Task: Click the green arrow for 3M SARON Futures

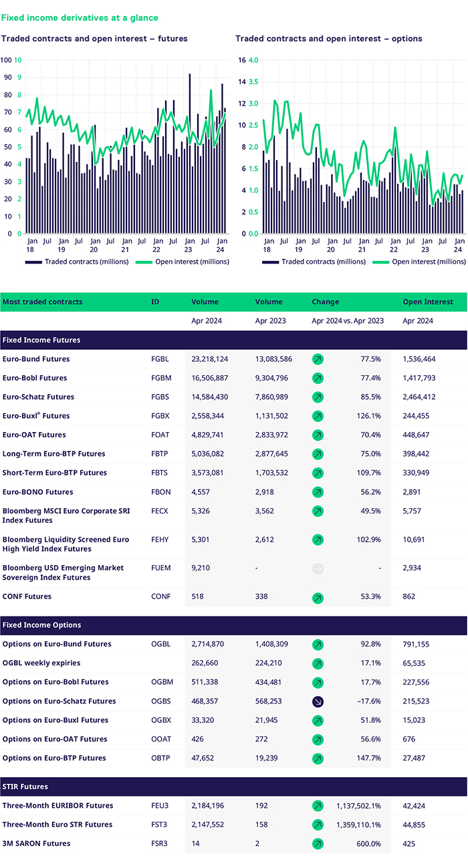Action: [318, 844]
